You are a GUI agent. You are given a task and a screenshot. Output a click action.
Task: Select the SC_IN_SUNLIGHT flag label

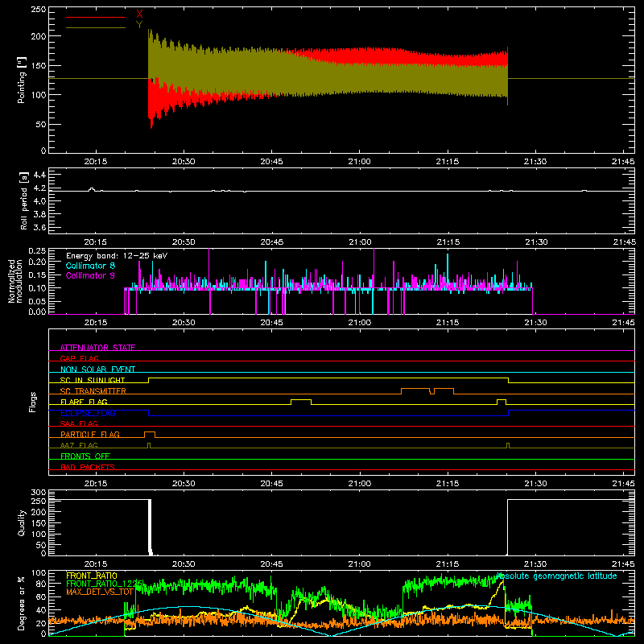pyautogui.click(x=93, y=380)
